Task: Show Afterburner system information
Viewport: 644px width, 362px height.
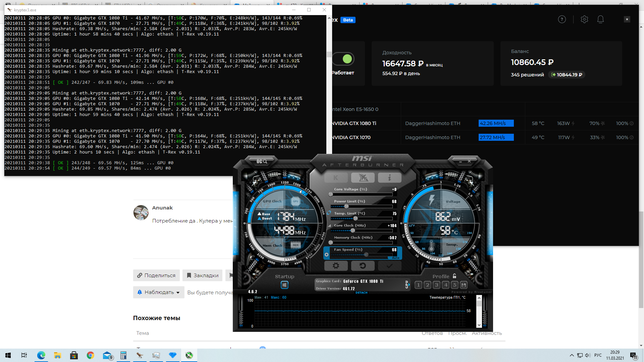Action: (x=389, y=178)
